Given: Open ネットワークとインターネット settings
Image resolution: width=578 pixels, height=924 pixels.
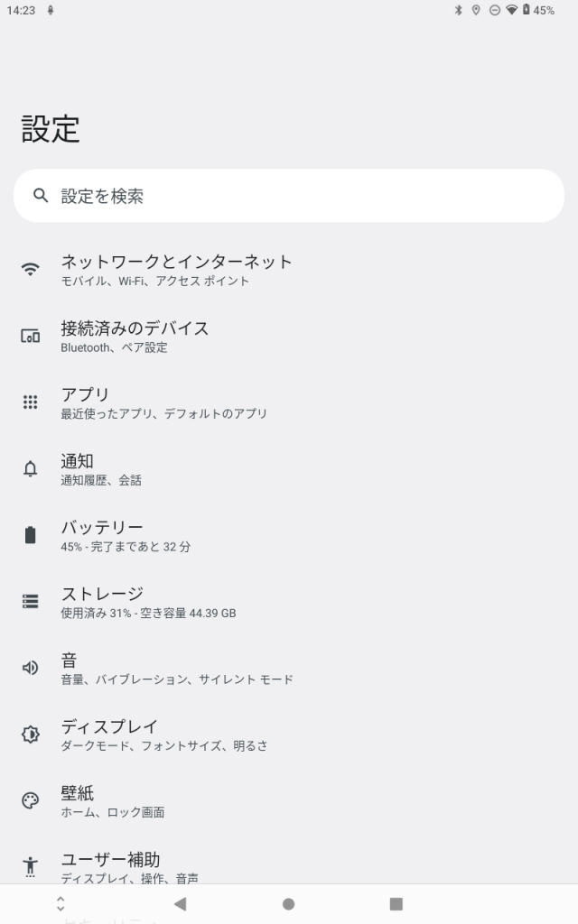Looking at the screenshot, I should tap(177, 269).
